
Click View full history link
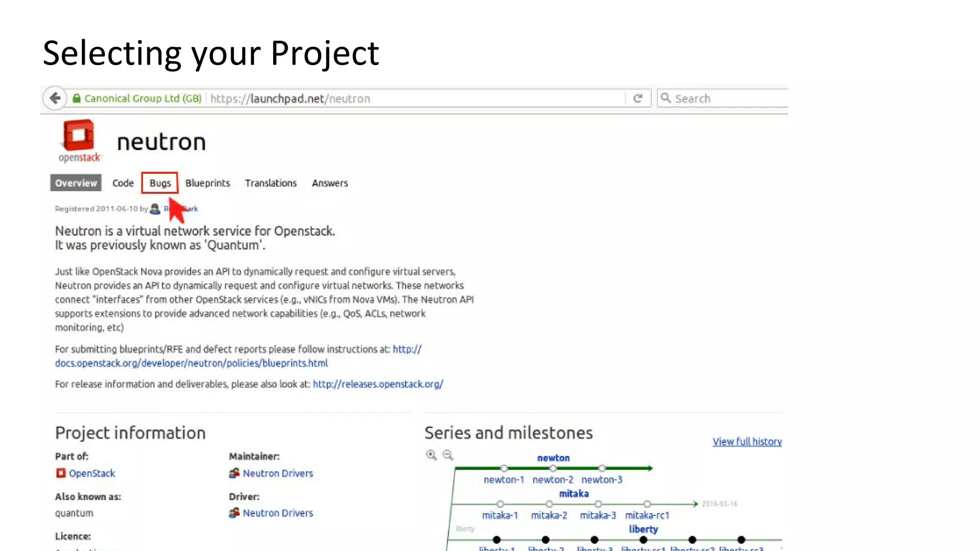[747, 441]
